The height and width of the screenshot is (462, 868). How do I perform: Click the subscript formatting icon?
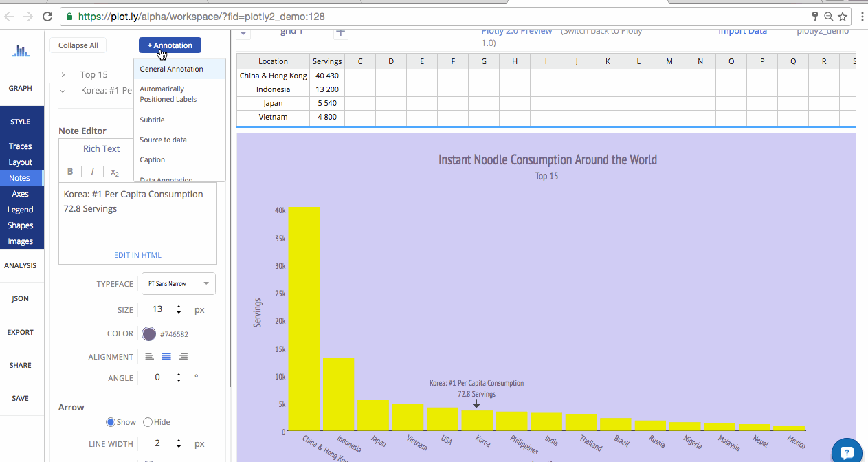(115, 172)
